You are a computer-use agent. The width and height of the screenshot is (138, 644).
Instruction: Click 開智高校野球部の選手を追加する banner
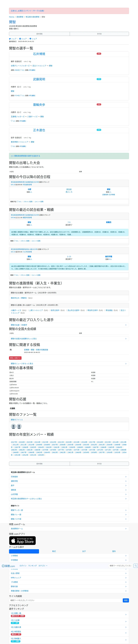pos(69,156)
